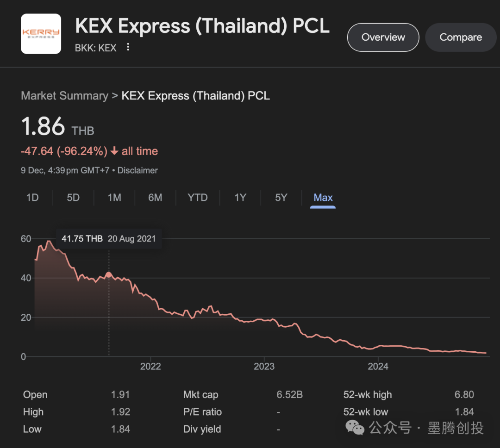Select the 5D time range tab
The width and height of the screenshot is (500, 448).
73,198
